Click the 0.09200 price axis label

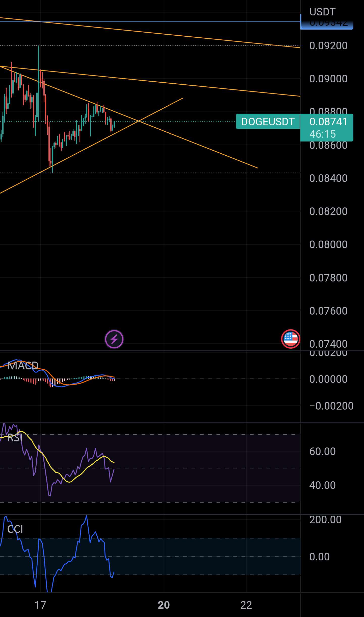tap(328, 46)
